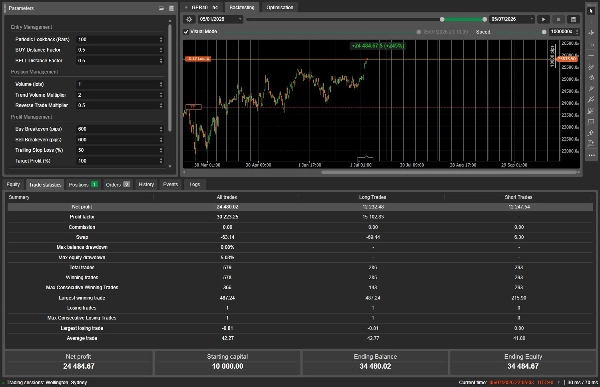
Task: Open the Logs tab
Action: 195,185
